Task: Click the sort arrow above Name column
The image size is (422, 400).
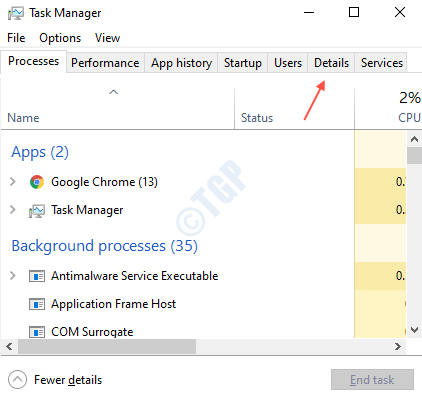Action: click(x=114, y=92)
